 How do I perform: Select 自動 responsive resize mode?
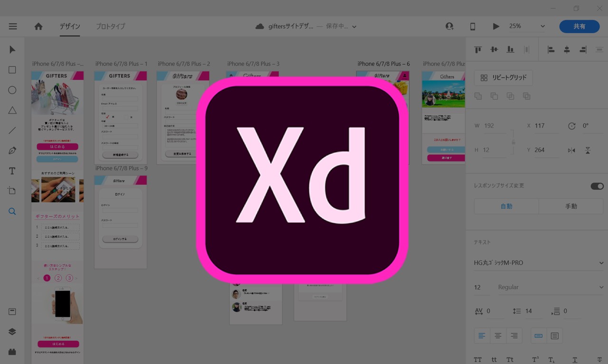(506, 206)
